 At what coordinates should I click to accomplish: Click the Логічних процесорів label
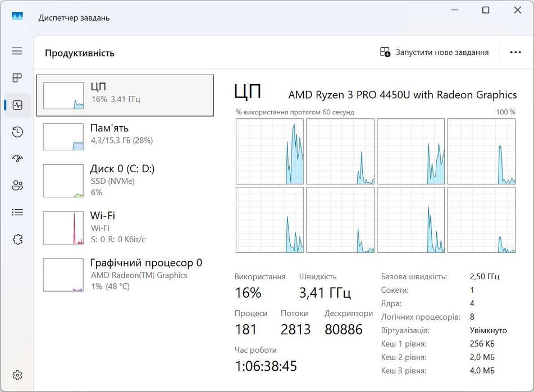pos(421,317)
